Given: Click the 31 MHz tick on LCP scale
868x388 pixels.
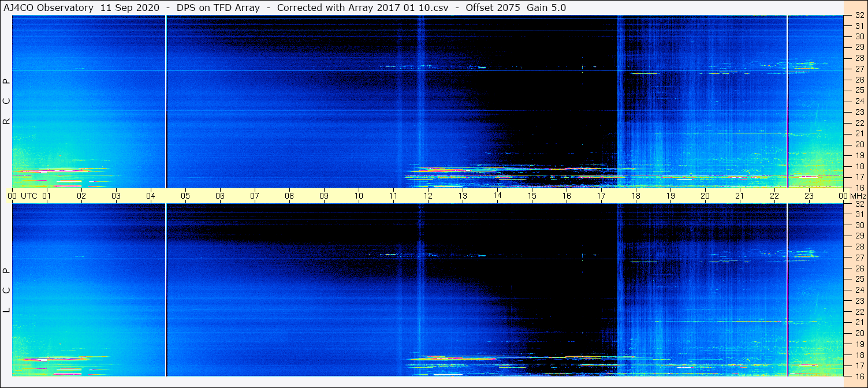Looking at the screenshot, I should coord(859,214).
